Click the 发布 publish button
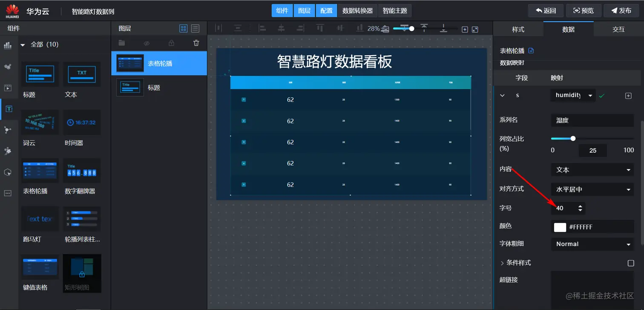644x310 pixels. [621, 11]
